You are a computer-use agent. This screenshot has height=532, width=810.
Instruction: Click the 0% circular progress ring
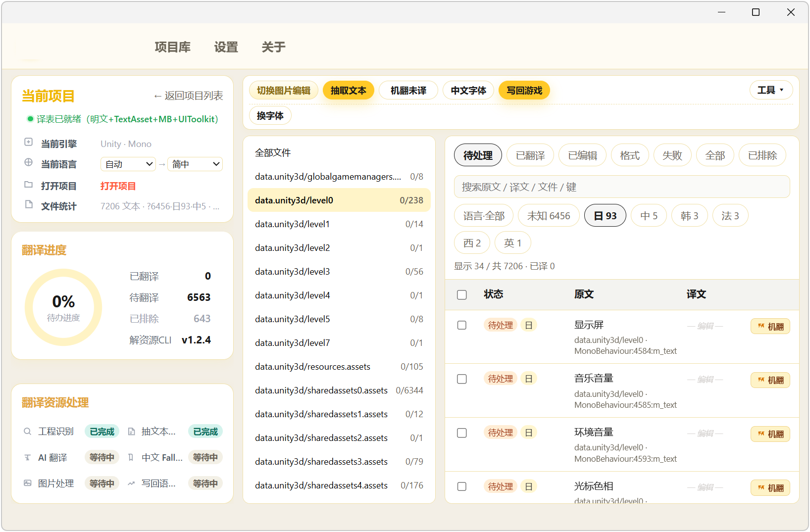pyautogui.click(x=63, y=307)
